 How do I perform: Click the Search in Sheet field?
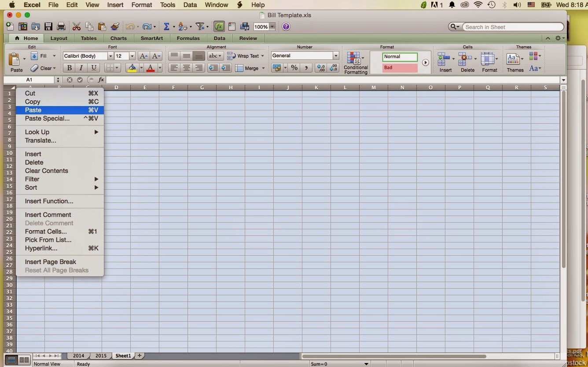512,27
